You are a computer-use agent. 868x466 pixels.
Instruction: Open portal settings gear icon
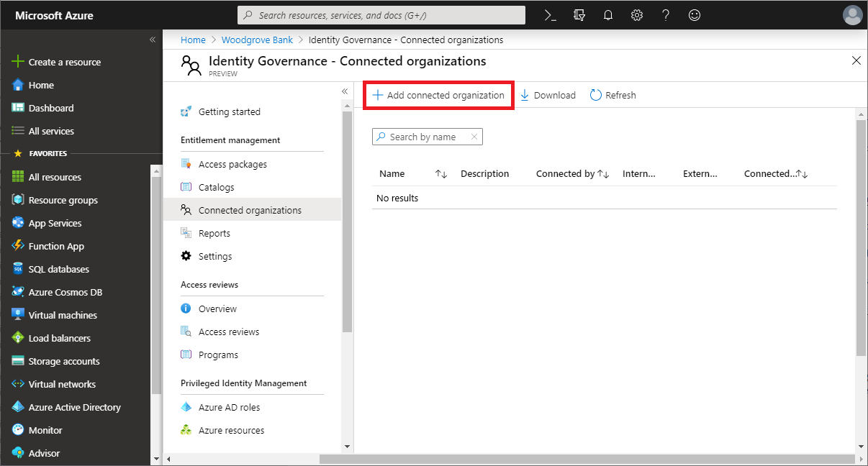pyautogui.click(x=637, y=15)
